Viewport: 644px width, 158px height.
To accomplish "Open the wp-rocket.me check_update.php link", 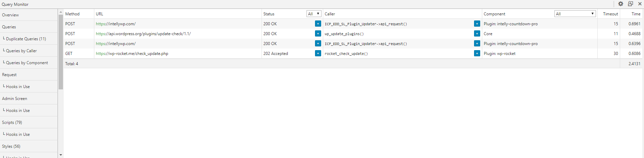I will click(x=132, y=54).
